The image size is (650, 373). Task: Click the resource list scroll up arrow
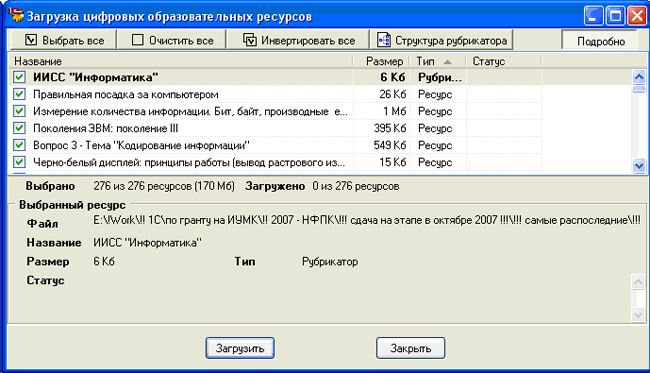click(639, 77)
